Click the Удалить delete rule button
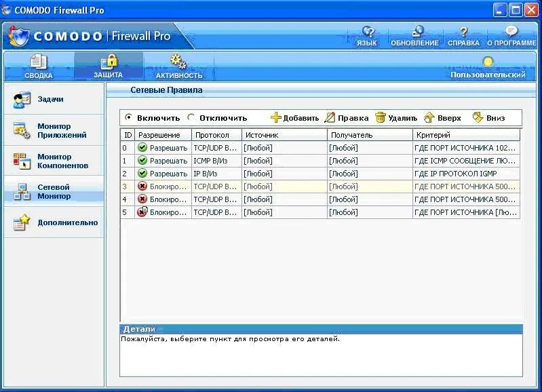Viewport: 542px width, 392px height. (396, 118)
